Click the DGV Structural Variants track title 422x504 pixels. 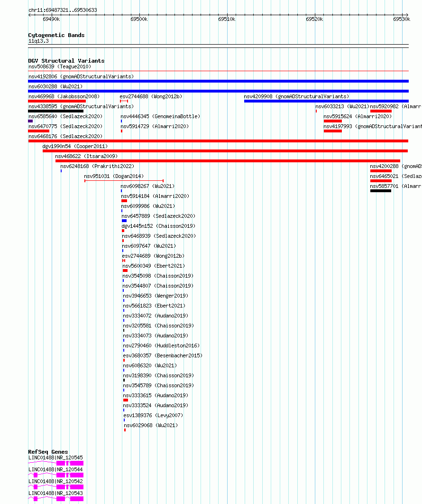click(x=66, y=61)
